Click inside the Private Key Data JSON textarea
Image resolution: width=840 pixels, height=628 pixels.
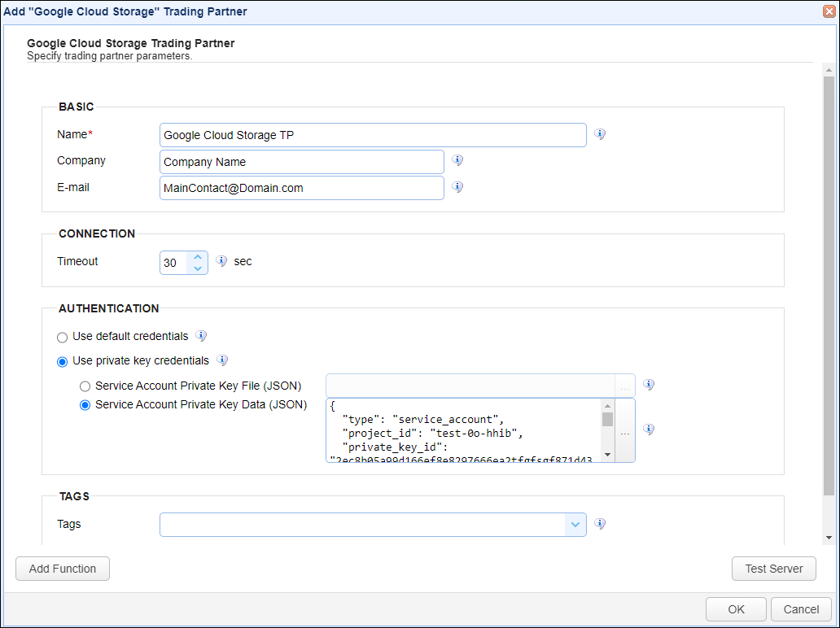pos(464,430)
